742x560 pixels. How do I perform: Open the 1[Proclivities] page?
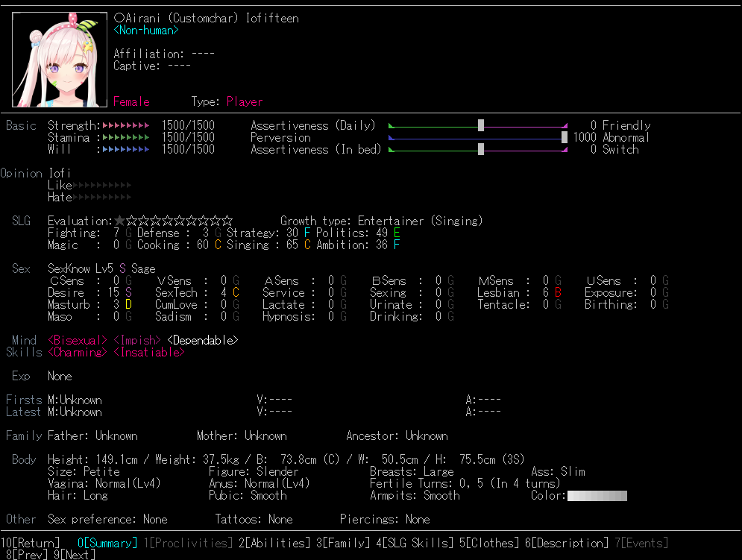[x=187, y=543]
